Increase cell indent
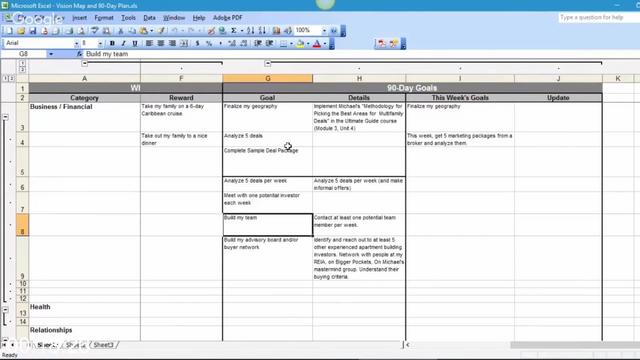This screenshot has width=640, height=360. coord(269,43)
